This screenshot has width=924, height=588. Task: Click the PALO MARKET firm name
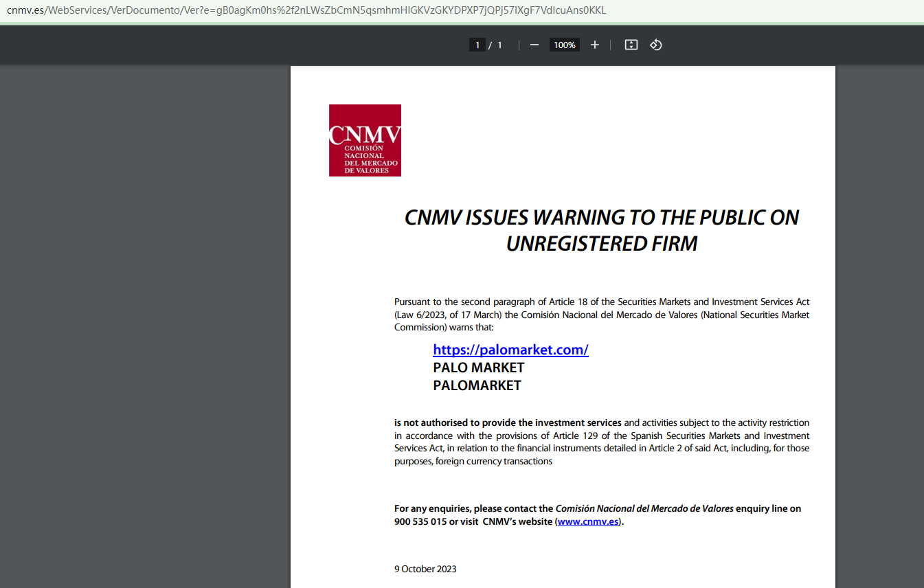tap(478, 367)
